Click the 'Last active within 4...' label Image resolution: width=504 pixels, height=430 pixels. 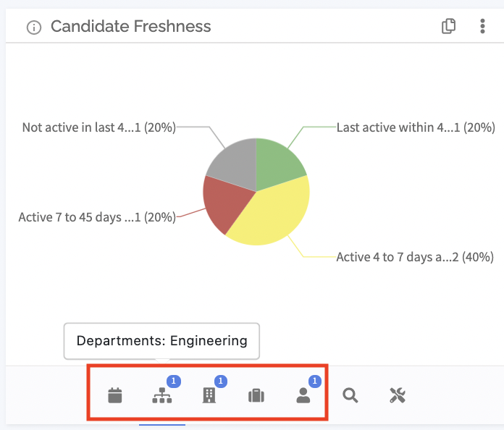tap(416, 127)
